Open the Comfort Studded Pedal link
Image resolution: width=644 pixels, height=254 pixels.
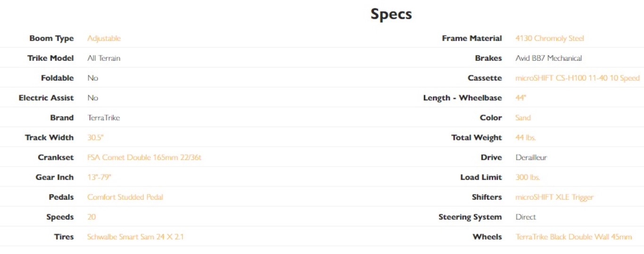tap(125, 197)
